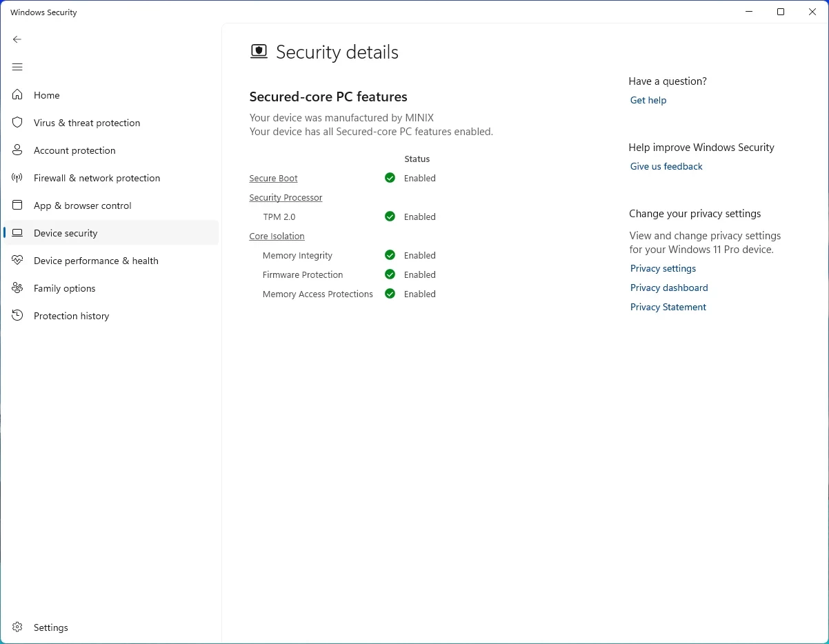Click the Get help link
This screenshot has height=644, width=829.
click(648, 100)
